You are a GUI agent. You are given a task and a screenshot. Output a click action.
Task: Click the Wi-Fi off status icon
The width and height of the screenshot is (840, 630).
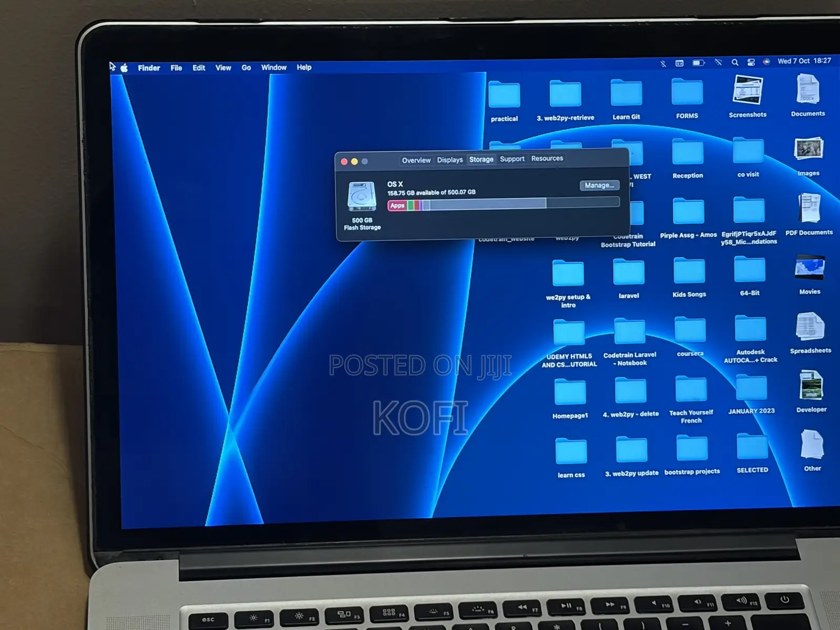pos(718,62)
